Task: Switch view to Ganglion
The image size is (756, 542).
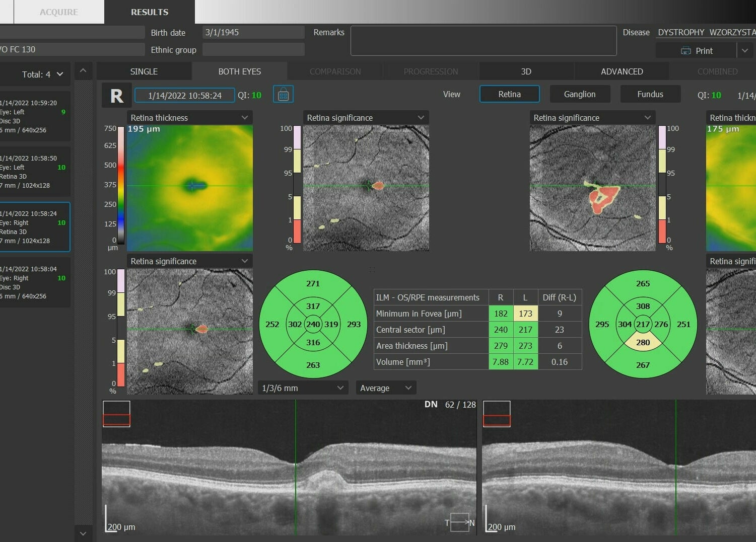Action: pyautogui.click(x=579, y=94)
